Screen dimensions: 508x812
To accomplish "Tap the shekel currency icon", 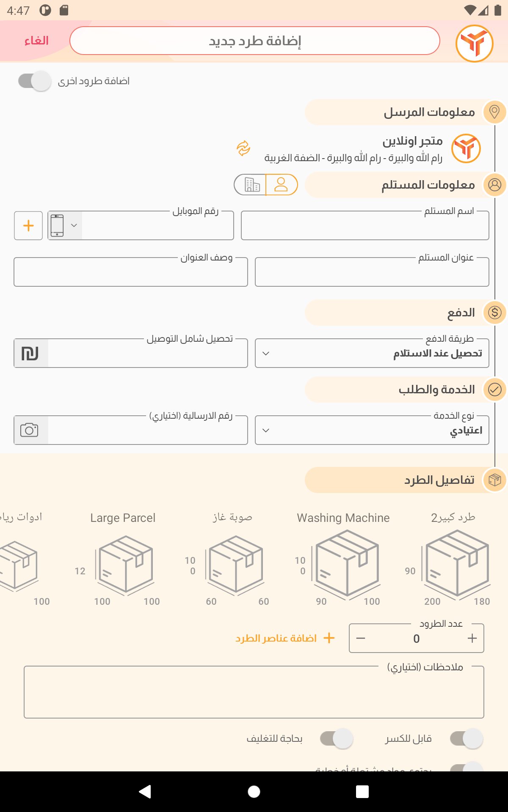I will click(30, 353).
